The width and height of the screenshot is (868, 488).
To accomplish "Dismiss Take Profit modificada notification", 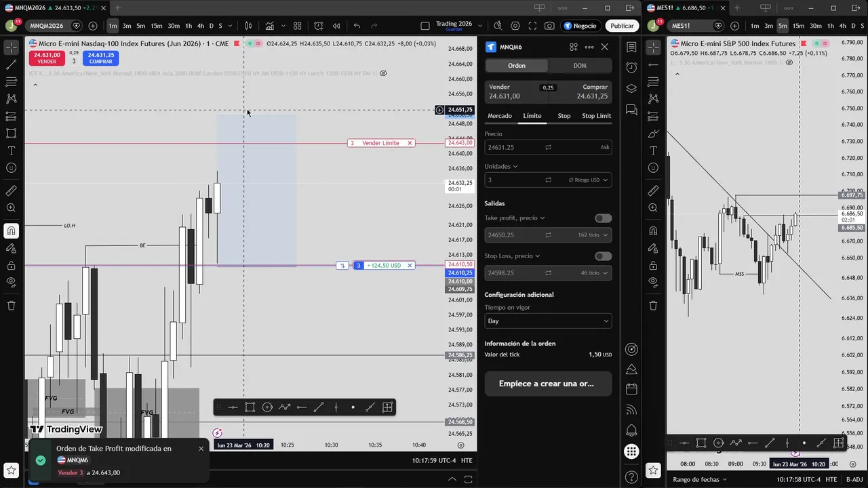I will pos(201,449).
